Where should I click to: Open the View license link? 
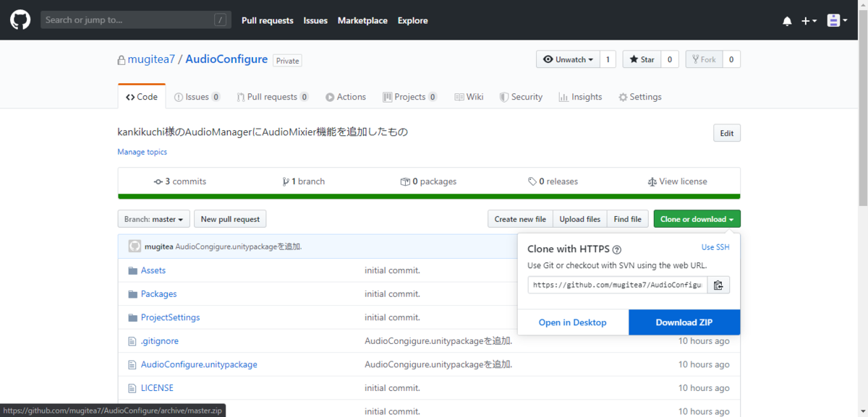coord(678,181)
